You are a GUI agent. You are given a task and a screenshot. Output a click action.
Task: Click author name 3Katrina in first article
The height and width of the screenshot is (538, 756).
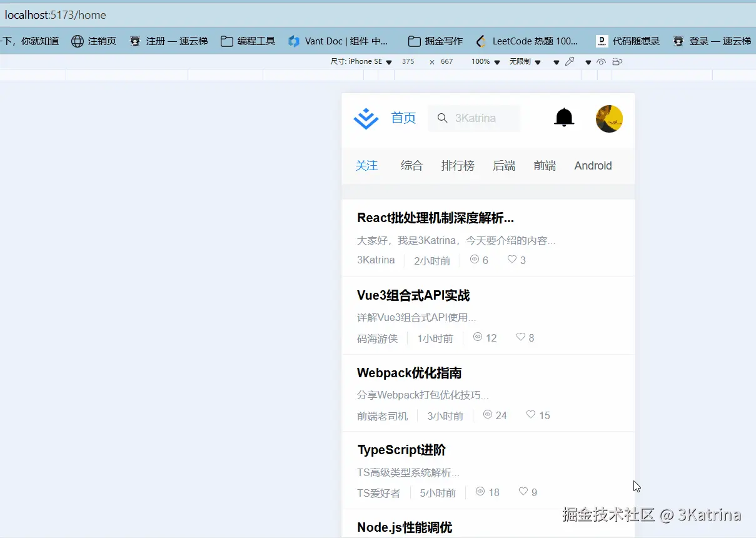click(x=376, y=260)
